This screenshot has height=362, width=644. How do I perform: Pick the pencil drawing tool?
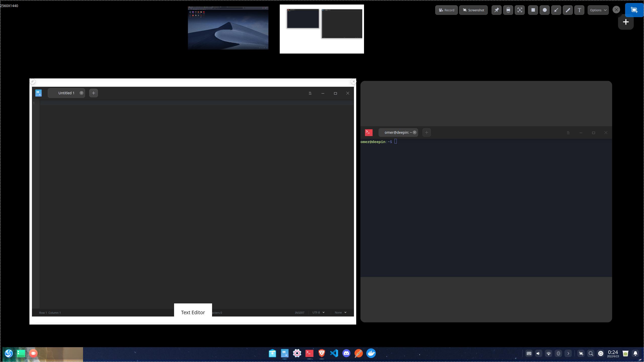click(x=568, y=10)
